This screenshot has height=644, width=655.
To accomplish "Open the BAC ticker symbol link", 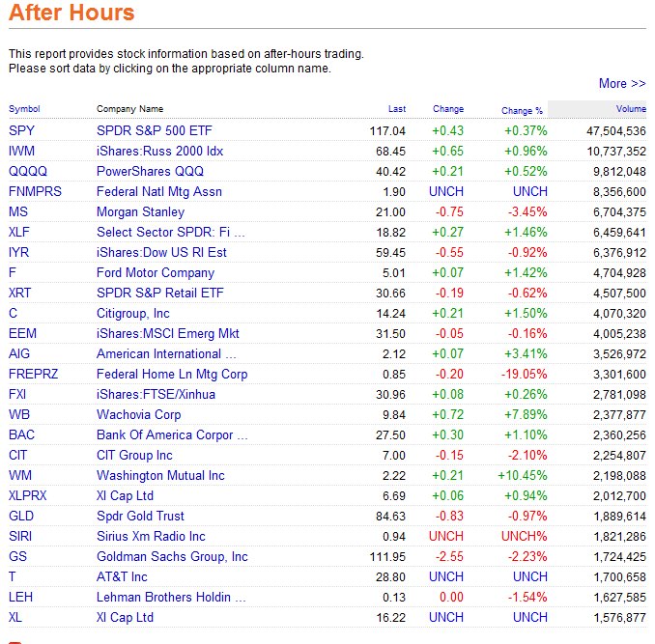I will (21, 434).
